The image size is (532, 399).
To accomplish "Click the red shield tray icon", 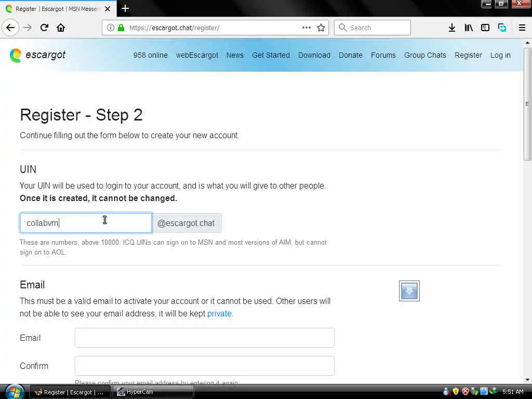I will [x=465, y=392].
